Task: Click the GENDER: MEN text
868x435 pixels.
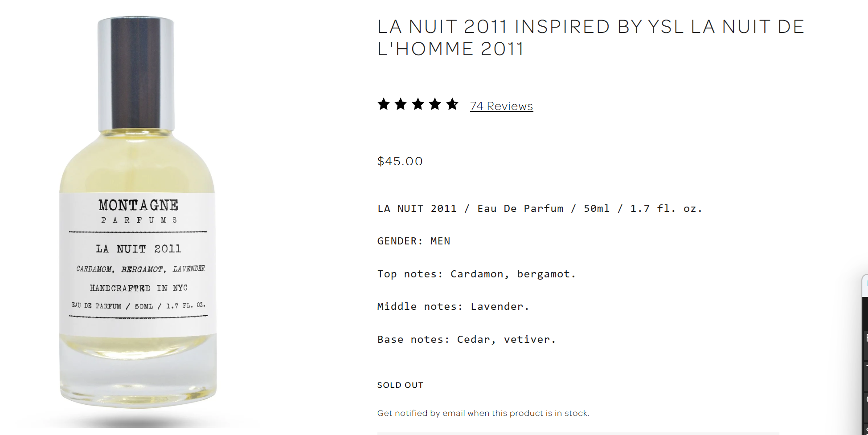Action: pyautogui.click(x=414, y=241)
